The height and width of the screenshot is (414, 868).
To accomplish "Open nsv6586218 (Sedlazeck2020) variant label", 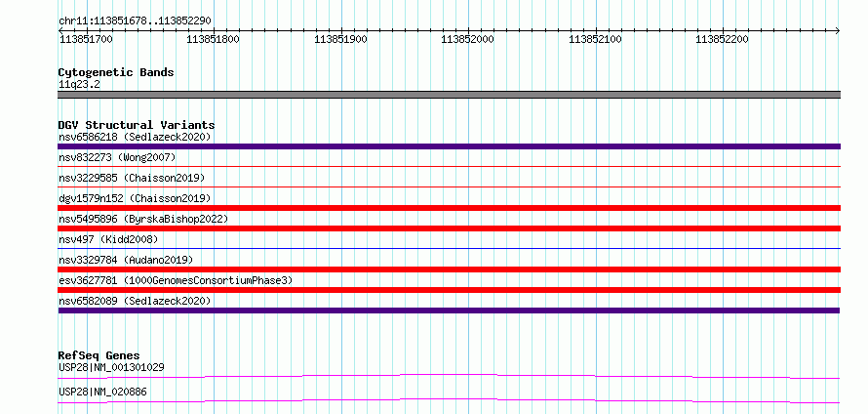I will (x=135, y=137).
